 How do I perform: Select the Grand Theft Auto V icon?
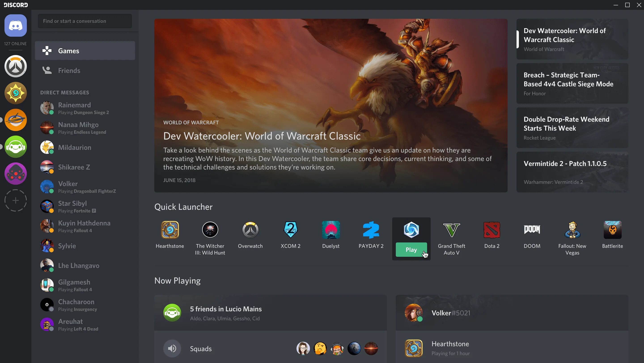452,229
